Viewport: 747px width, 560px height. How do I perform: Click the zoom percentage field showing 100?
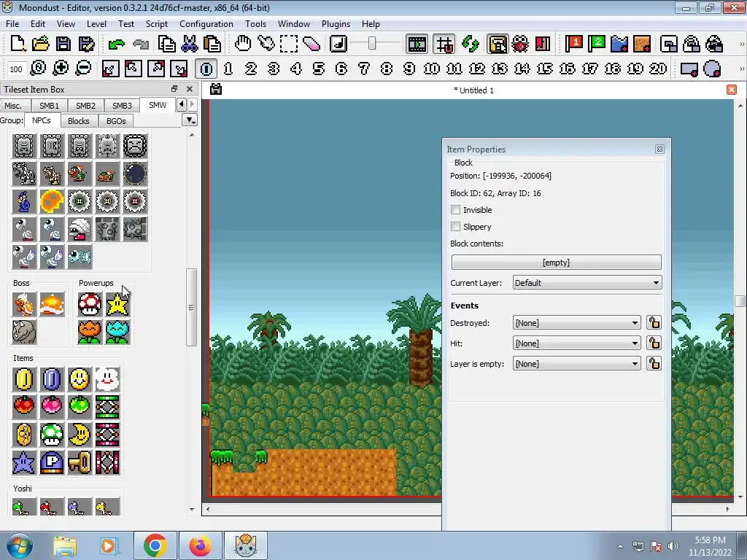click(16, 69)
